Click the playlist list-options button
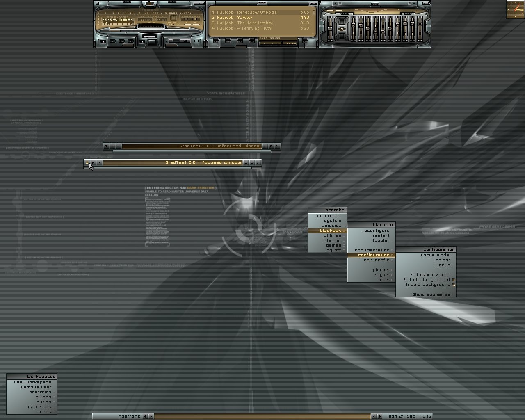Image resolution: width=525 pixels, height=420 pixels. point(305,41)
